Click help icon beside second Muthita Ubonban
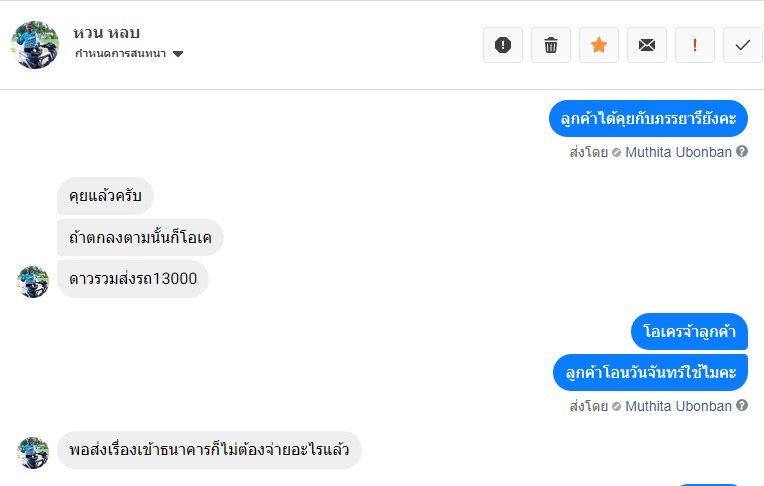 742,406
